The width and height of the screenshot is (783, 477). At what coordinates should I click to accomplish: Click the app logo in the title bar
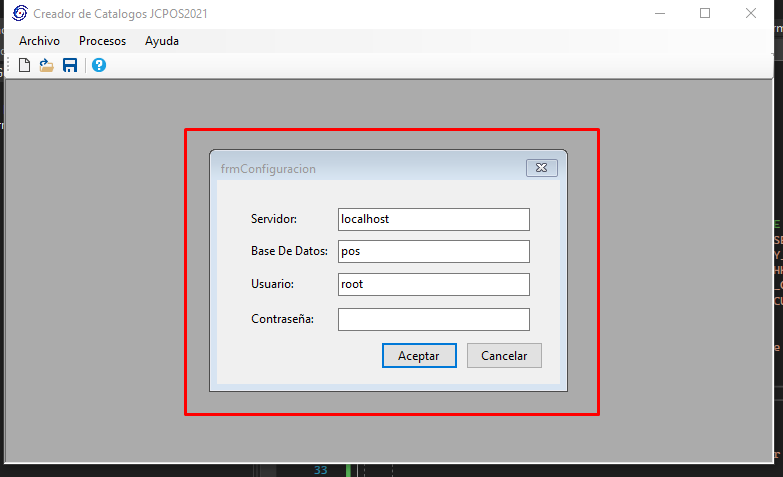18,14
